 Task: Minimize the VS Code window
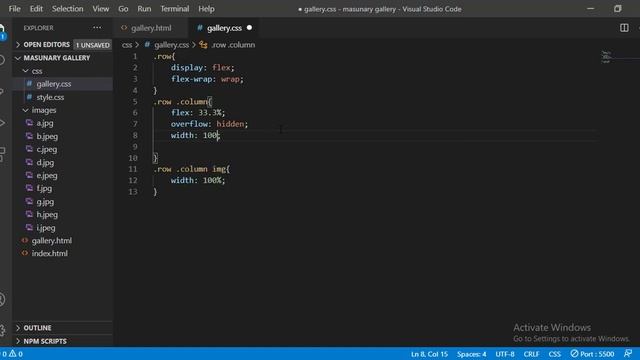(590, 9)
